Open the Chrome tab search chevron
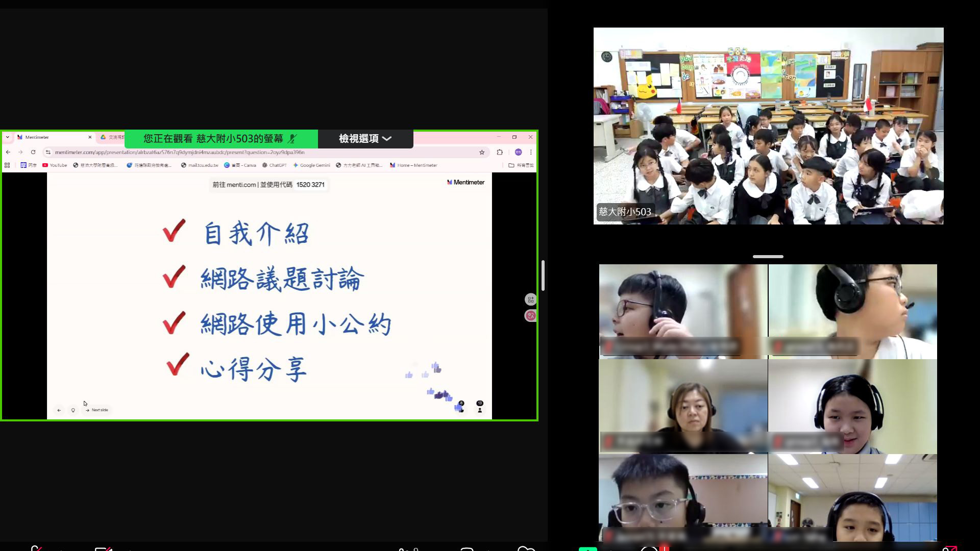The height and width of the screenshot is (551, 980). pyautogui.click(x=7, y=138)
